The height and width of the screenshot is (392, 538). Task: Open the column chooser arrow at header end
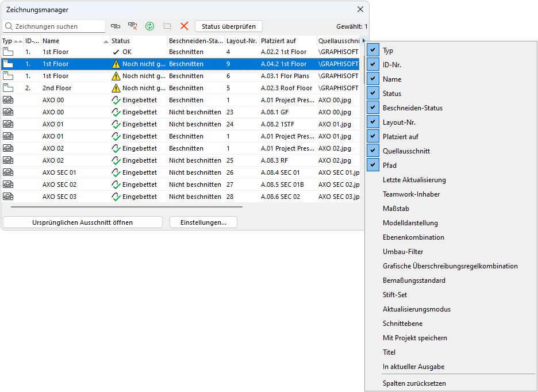pyautogui.click(x=363, y=40)
